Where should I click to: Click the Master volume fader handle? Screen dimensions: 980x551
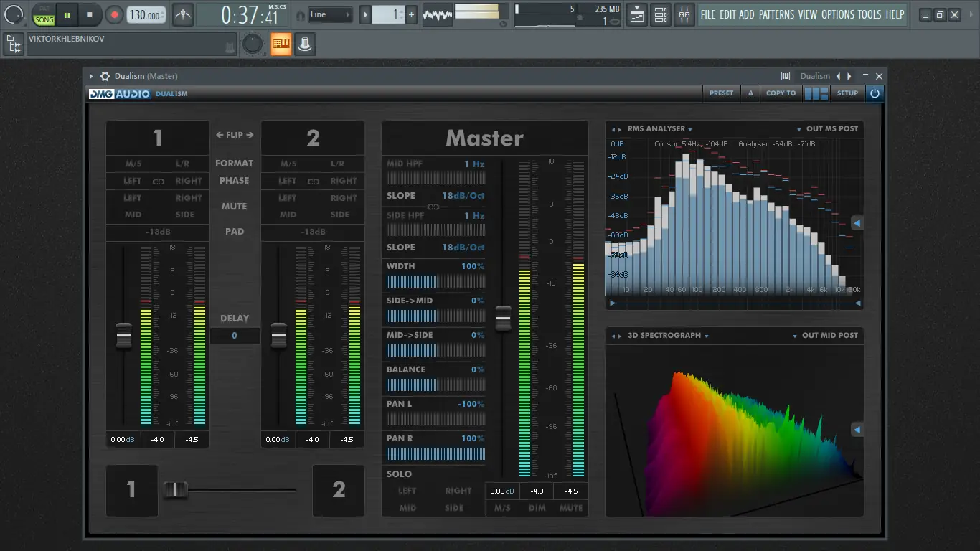click(x=504, y=318)
